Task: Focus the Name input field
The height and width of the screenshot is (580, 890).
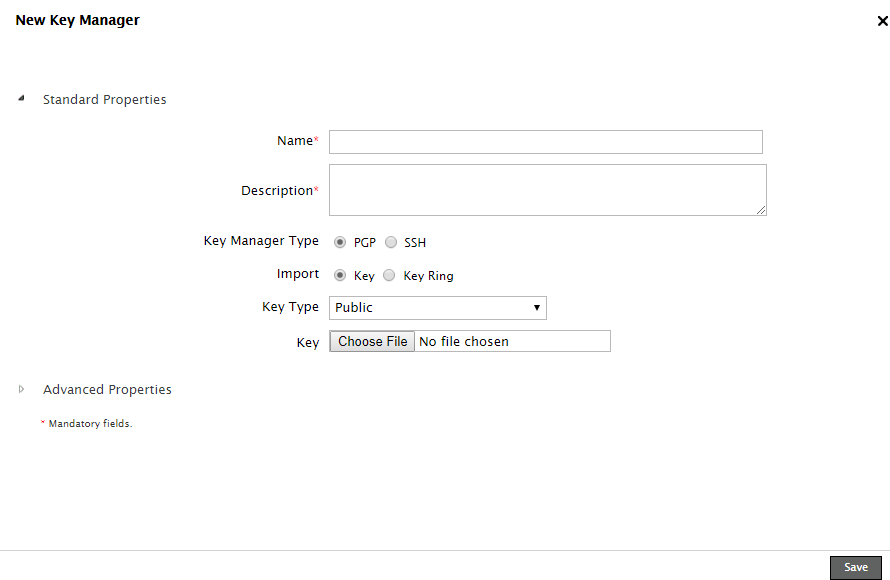Action: (x=545, y=142)
